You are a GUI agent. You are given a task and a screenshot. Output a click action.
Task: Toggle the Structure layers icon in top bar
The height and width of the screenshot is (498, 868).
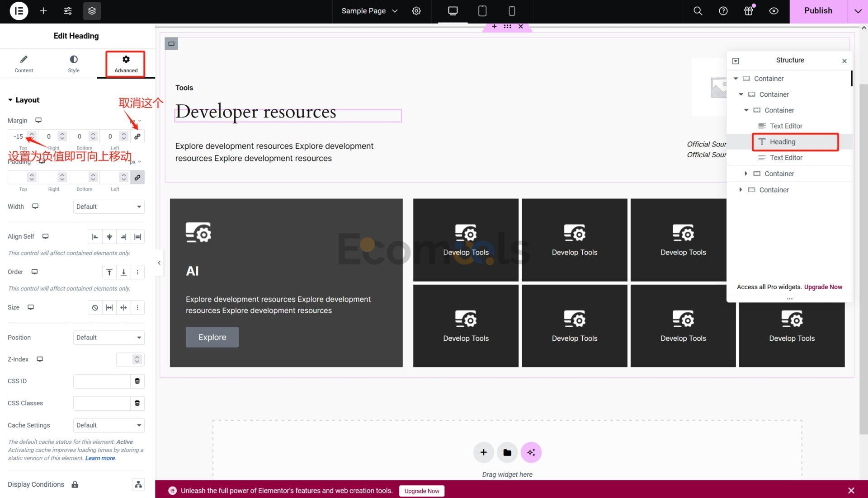(92, 11)
